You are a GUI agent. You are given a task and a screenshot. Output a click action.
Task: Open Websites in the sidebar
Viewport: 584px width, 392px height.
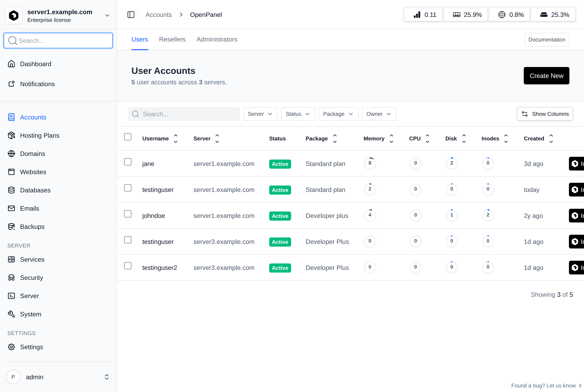[58, 172]
